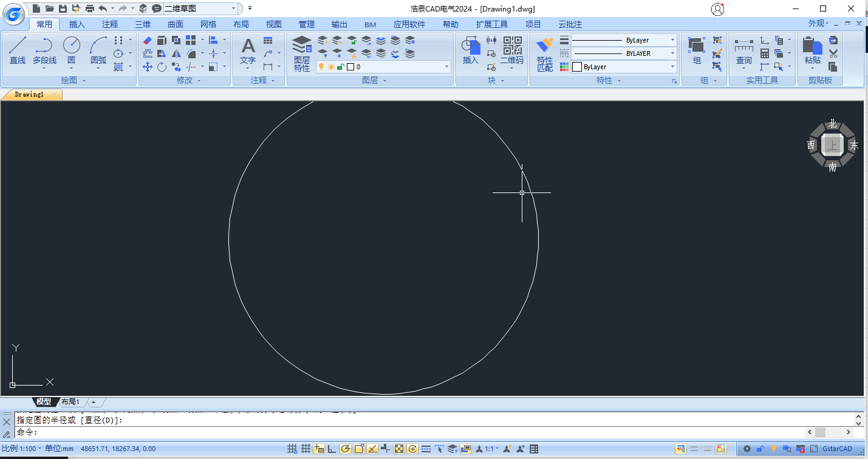Add new layout with plus tab
The image size is (868, 459).
94,402
